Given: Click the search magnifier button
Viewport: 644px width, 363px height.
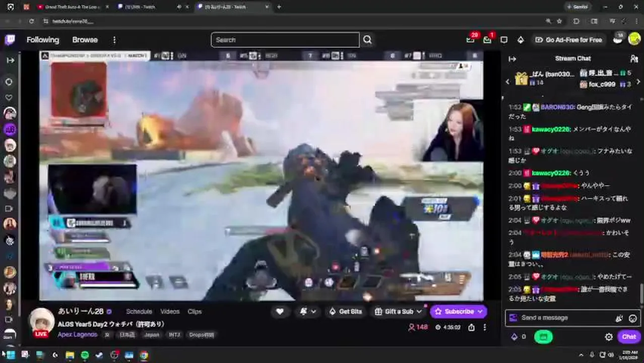Looking at the screenshot, I should [367, 40].
